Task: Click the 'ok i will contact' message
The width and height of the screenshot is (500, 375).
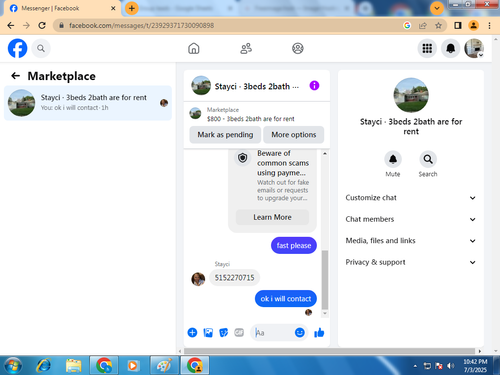Action: [x=286, y=299]
